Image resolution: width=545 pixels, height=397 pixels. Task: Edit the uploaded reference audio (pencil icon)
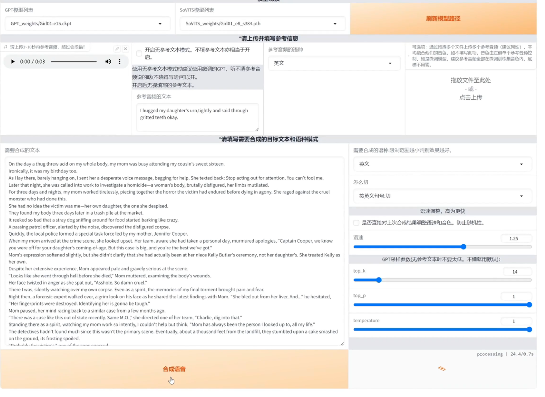[117, 49]
